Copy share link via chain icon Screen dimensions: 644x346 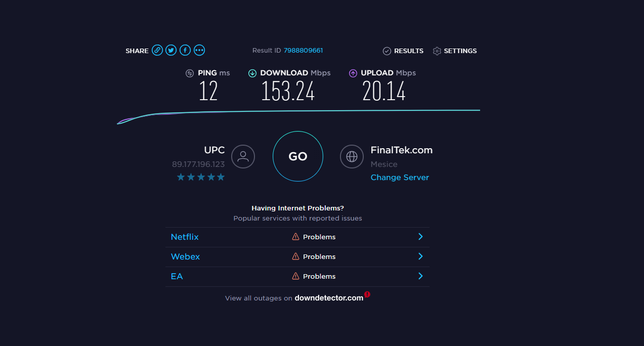click(157, 50)
